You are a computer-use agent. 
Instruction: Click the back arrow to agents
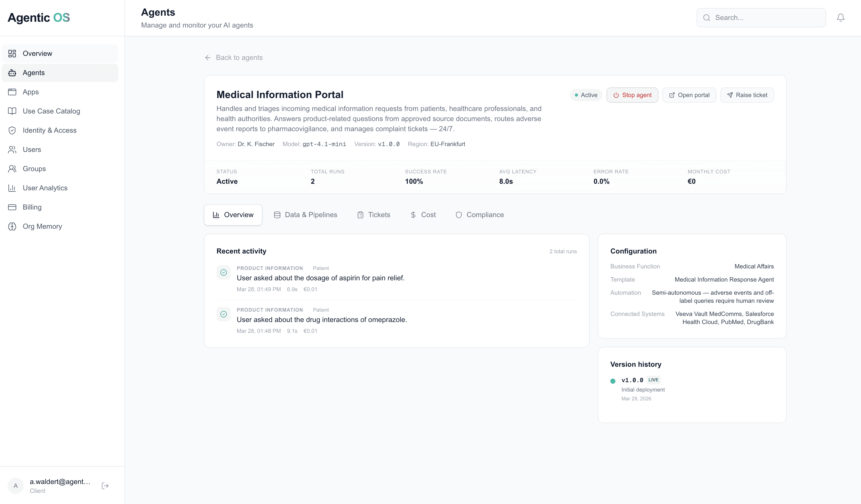point(208,58)
